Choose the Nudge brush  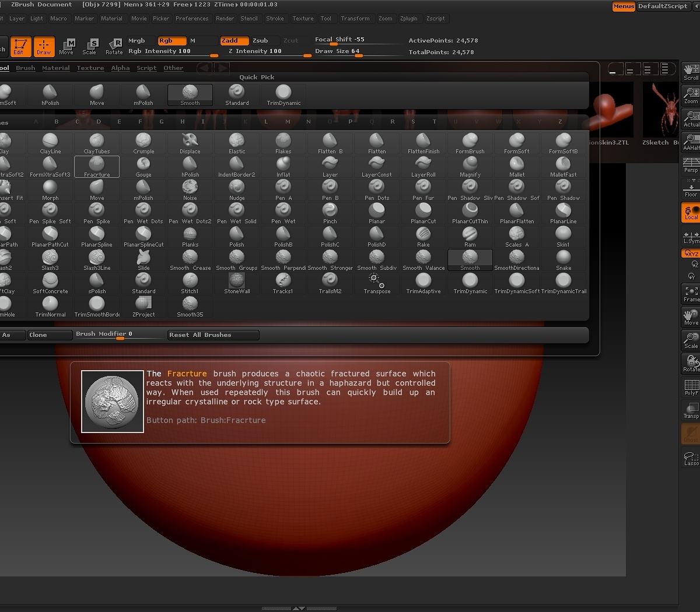click(x=237, y=190)
